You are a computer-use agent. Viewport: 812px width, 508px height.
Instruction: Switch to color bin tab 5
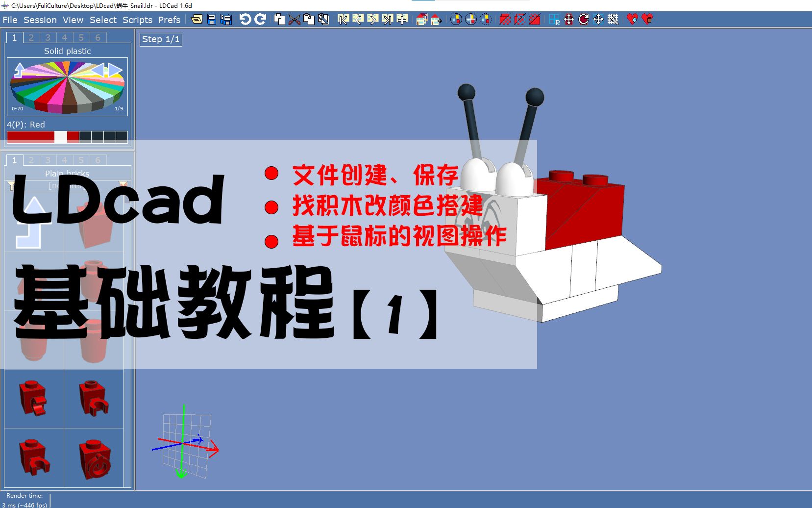click(x=81, y=37)
